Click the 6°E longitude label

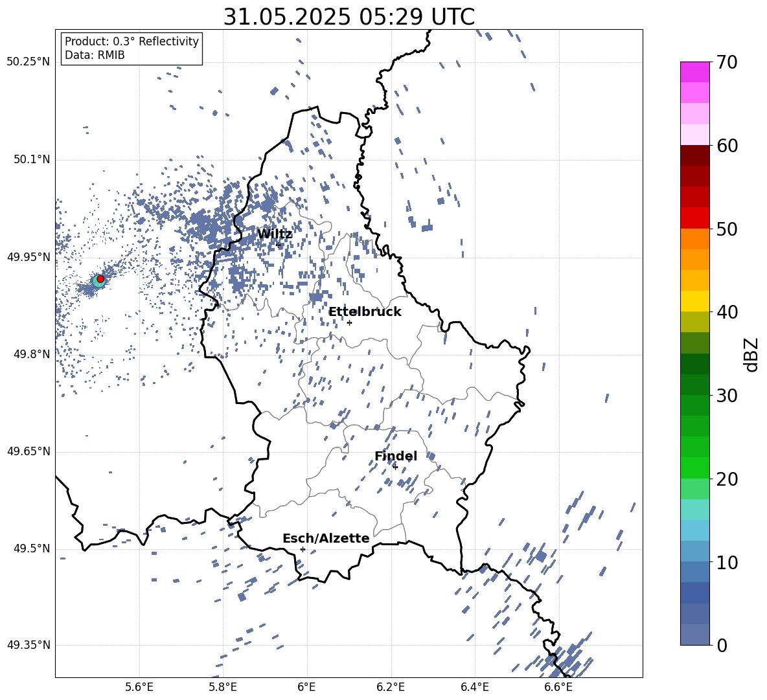click(306, 687)
